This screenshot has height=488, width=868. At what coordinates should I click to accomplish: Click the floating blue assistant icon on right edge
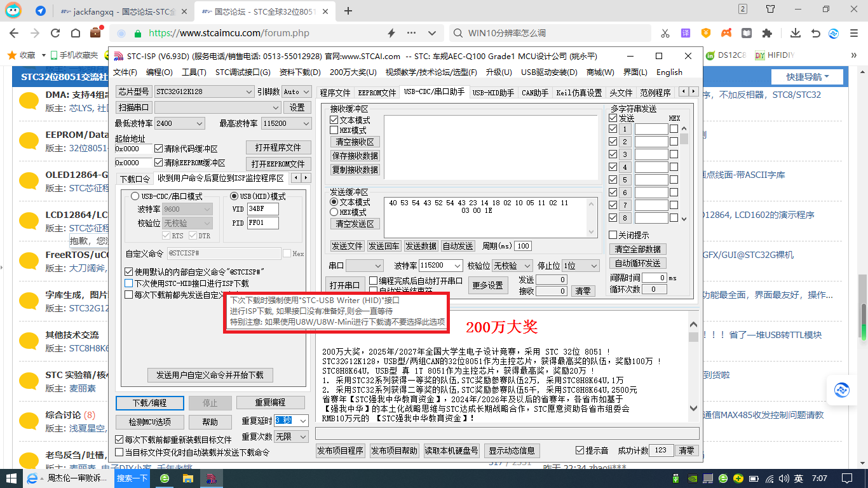(843, 390)
